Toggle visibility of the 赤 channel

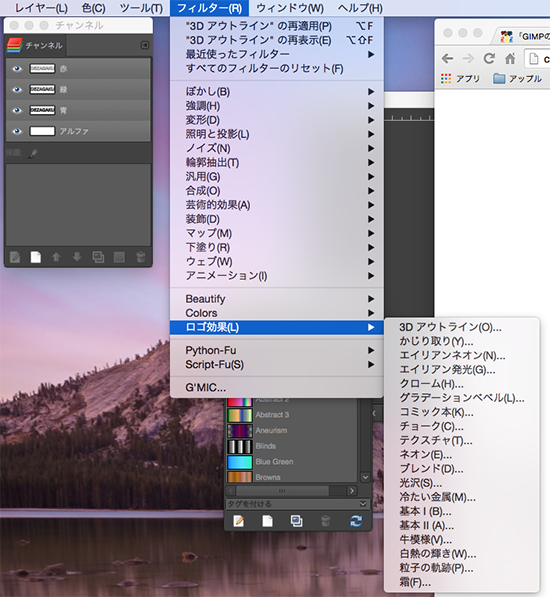[x=16, y=69]
